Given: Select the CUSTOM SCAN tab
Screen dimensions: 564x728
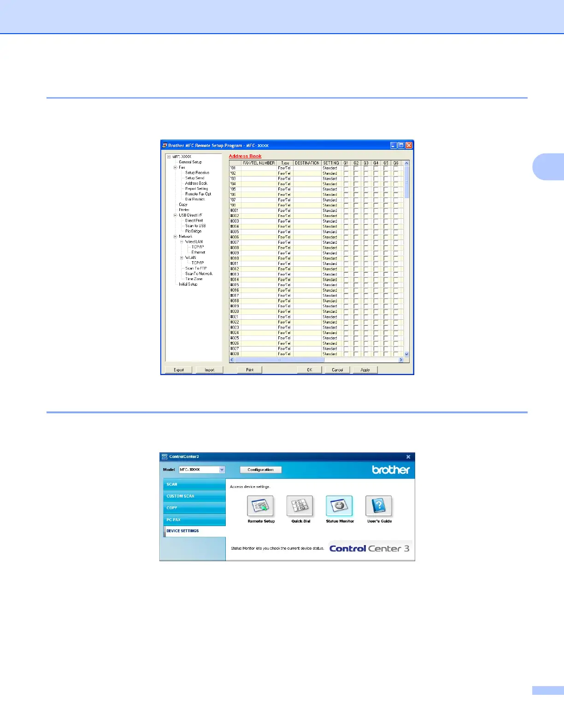Looking at the screenshot, I should click(x=194, y=496).
